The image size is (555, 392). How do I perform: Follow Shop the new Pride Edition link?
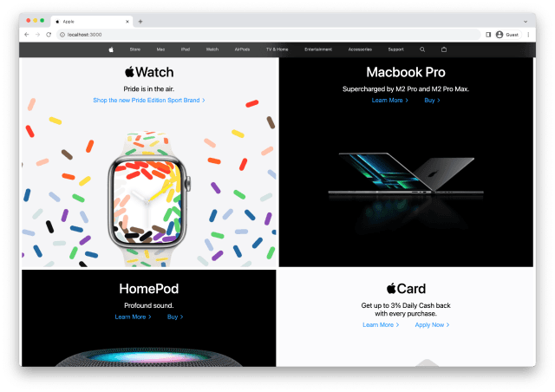coord(149,101)
